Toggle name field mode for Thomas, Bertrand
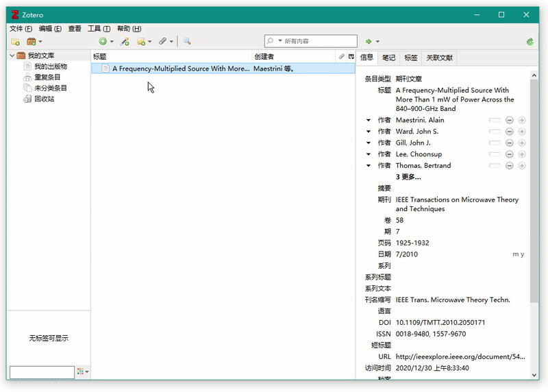This screenshot has width=548, height=392. tap(495, 166)
